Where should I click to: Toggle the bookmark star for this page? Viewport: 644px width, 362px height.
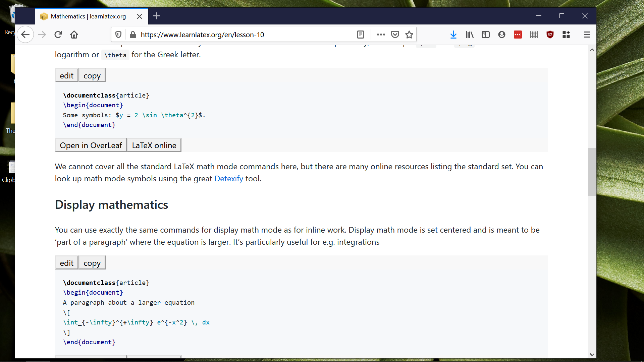click(x=409, y=35)
